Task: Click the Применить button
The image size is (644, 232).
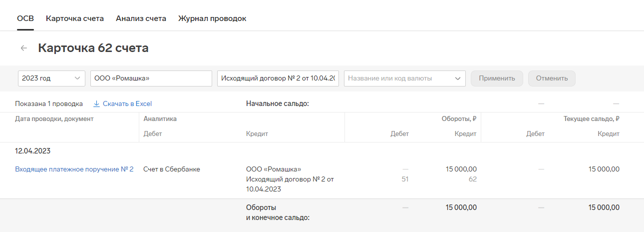Action: click(497, 78)
